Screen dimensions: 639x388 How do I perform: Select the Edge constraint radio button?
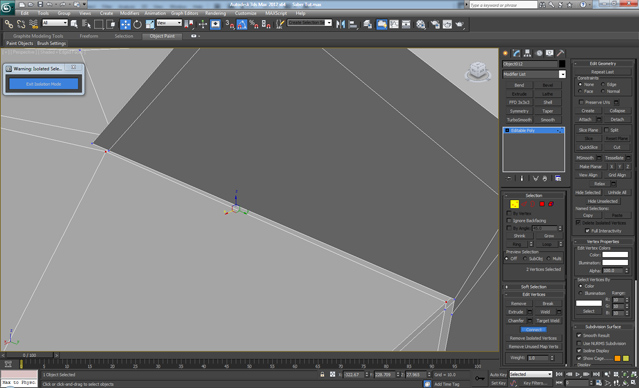[603, 84]
